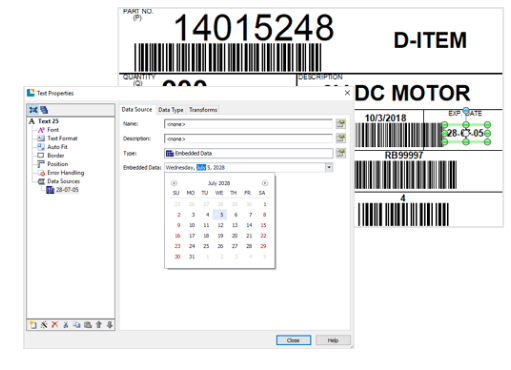Pick July 13 in the calendar
The image size is (511, 370).
(235, 225)
